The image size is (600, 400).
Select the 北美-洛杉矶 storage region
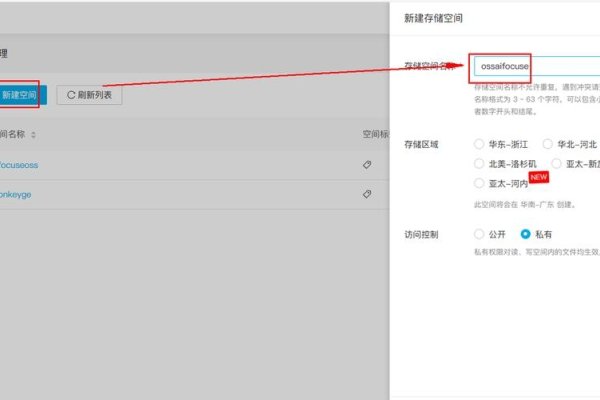click(x=479, y=164)
